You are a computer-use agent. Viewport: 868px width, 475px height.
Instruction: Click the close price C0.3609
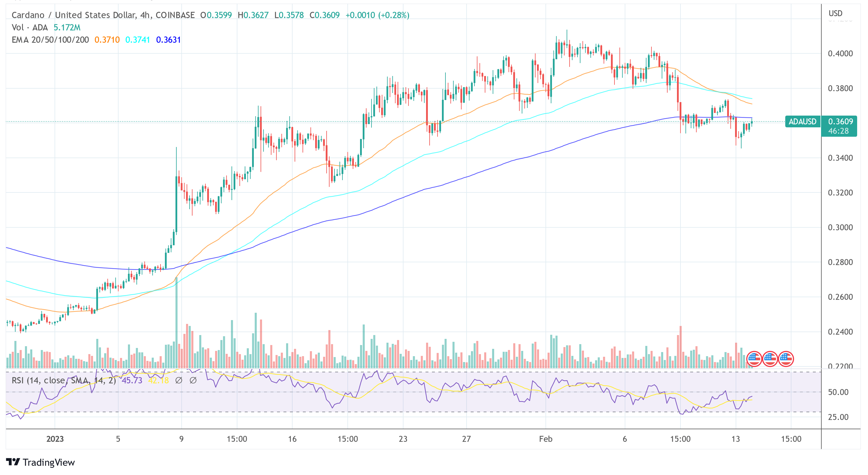325,15
